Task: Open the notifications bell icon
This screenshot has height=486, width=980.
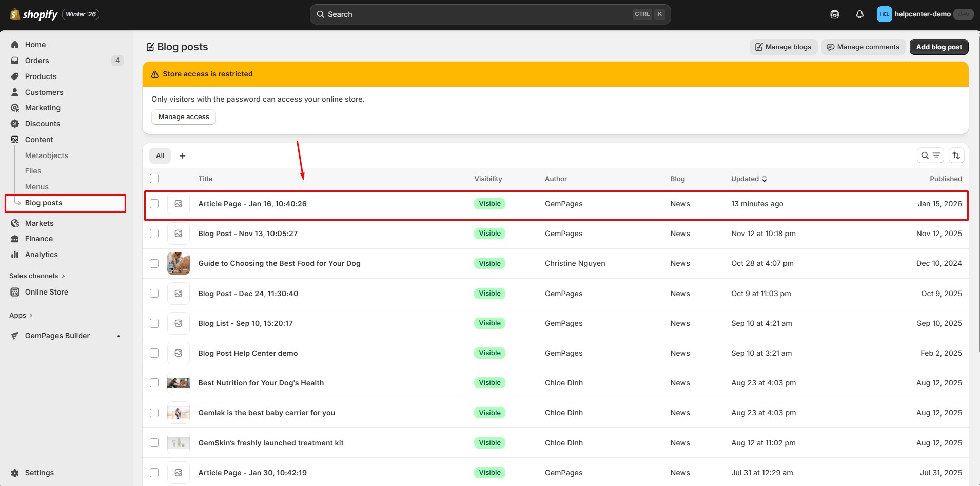Action: 859,14
